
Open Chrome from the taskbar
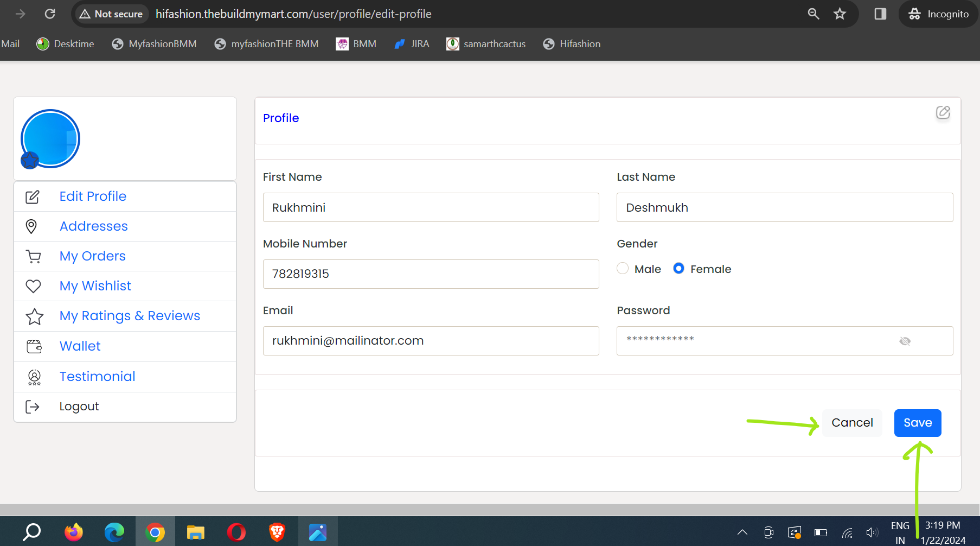click(x=155, y=532)
